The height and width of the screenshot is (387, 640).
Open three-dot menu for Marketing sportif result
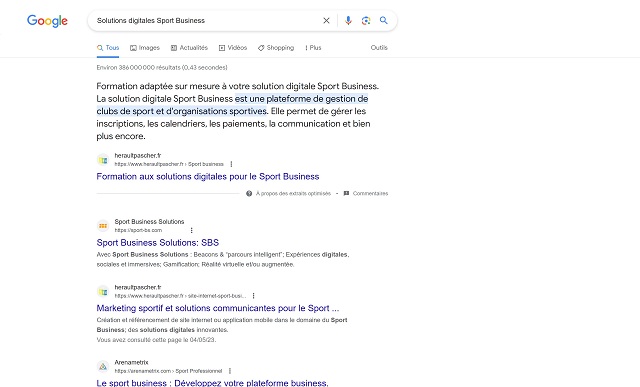pos(253,296)
